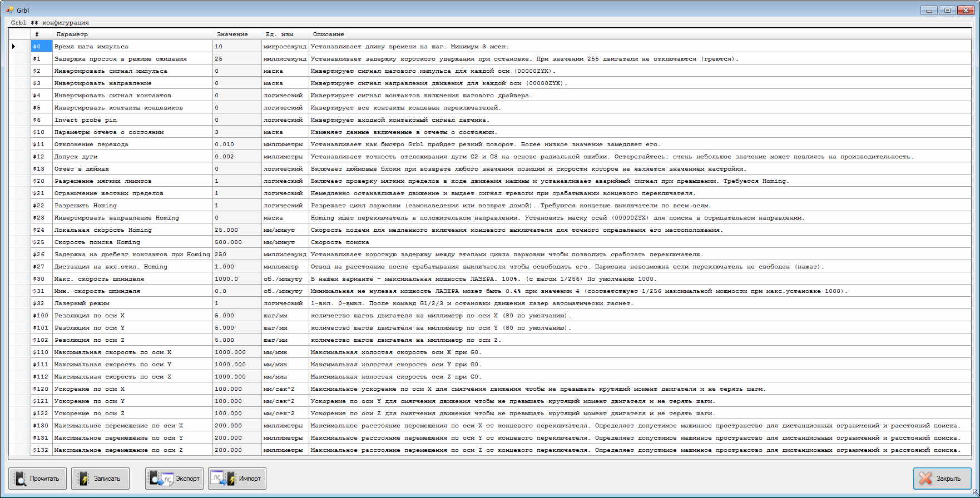Viewport: 980px width, 498px height.
Task: Maximize the Grbl configuration window
Action: click(948, 10)
